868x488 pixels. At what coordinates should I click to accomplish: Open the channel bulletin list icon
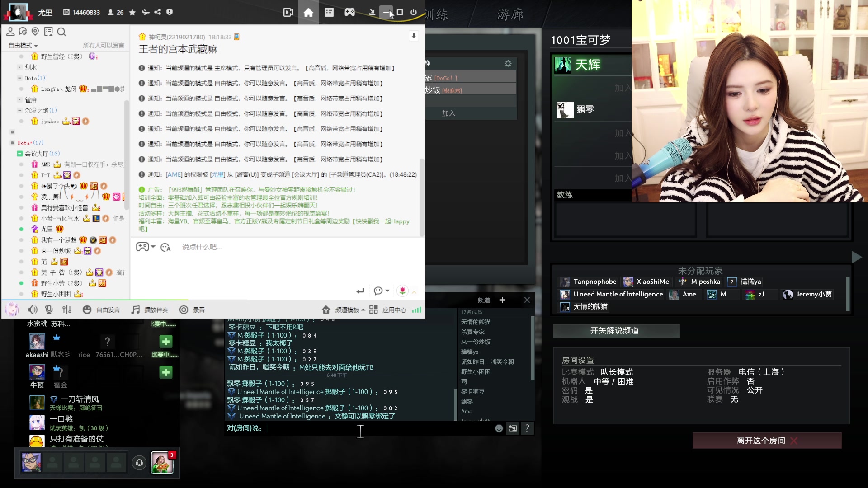pos(329,13)
